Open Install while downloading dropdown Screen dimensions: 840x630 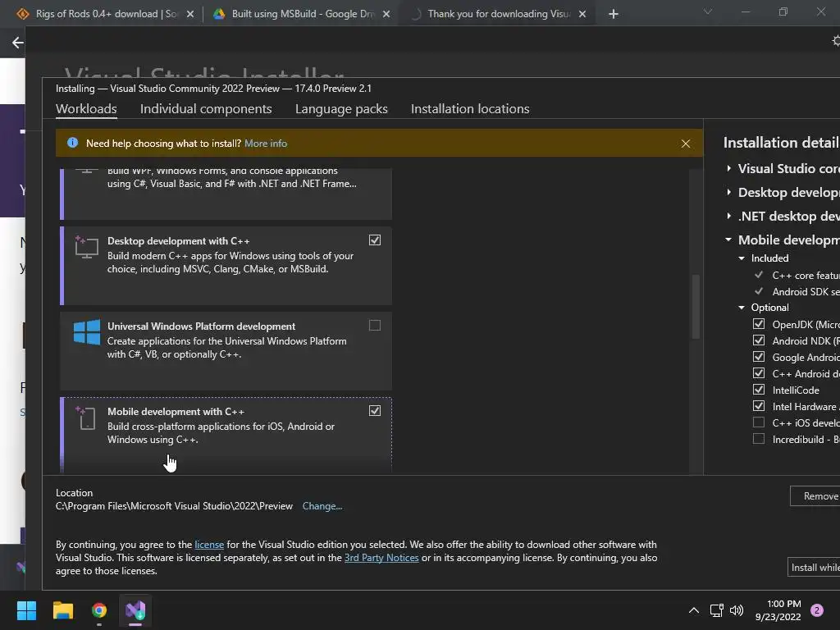815,568
